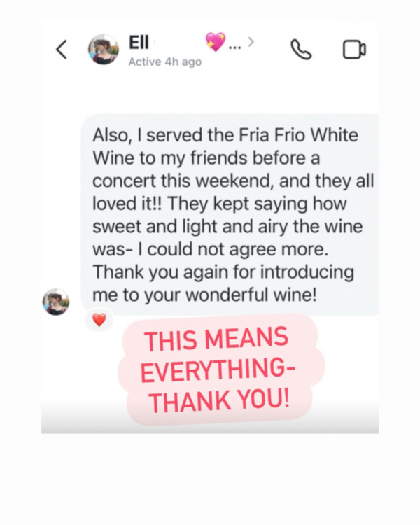Tap the Active 4h ago status text
Viewport: 420px width, 525px height.
(165, 62)
